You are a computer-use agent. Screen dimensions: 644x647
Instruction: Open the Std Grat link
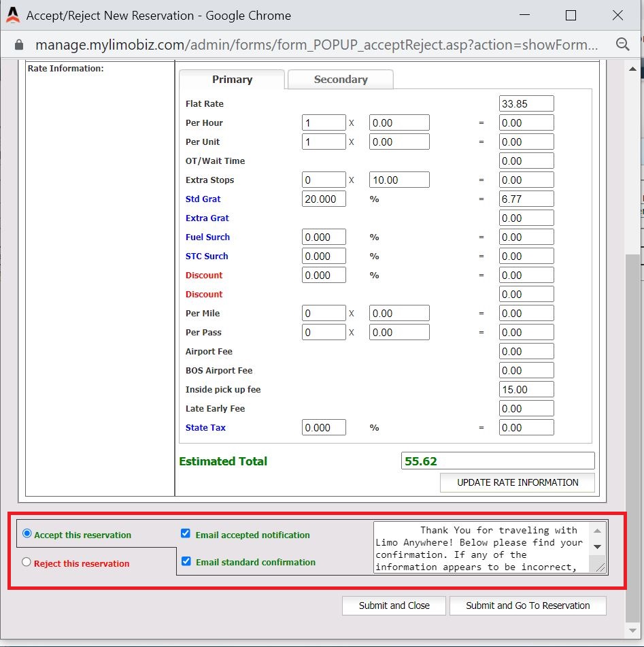click(x=203, y=199)
